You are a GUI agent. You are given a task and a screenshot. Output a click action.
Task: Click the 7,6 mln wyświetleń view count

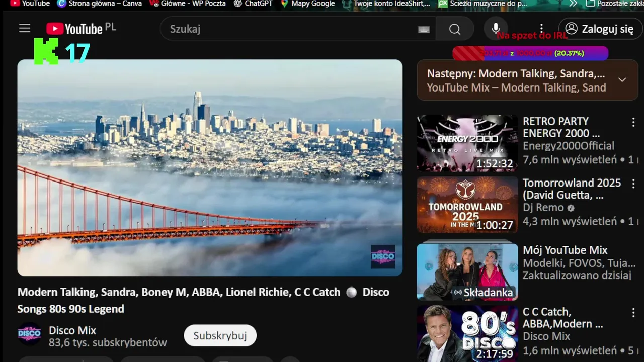tap(570, 160)
